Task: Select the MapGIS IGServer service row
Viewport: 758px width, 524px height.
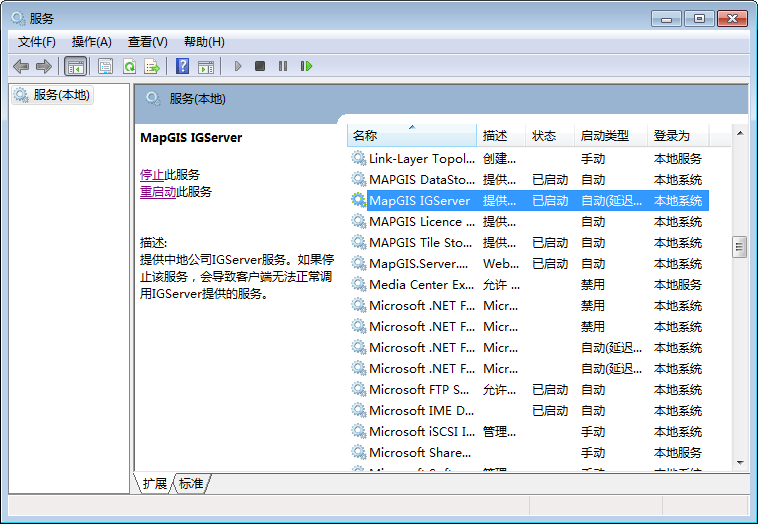Action: coord(528,201)
